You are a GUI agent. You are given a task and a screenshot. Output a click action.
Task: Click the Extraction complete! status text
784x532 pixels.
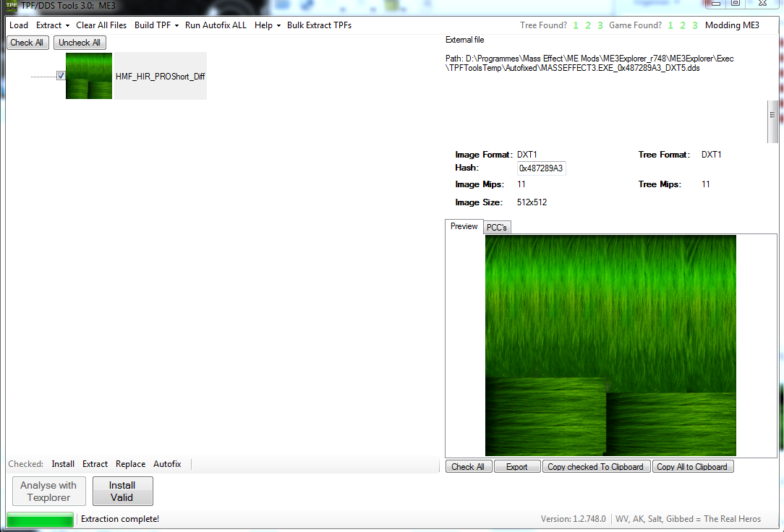tap(120, 519)
